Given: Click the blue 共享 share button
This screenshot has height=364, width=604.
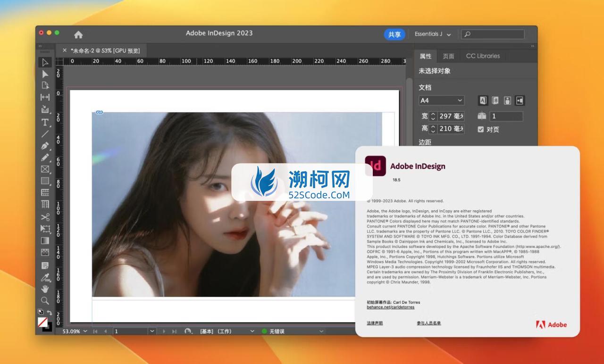Looking at the screenshot, I should 394,34.
